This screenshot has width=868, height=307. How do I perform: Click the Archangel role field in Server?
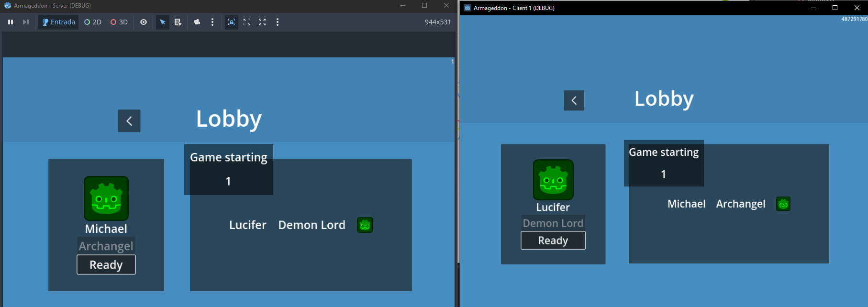point(106,246)
